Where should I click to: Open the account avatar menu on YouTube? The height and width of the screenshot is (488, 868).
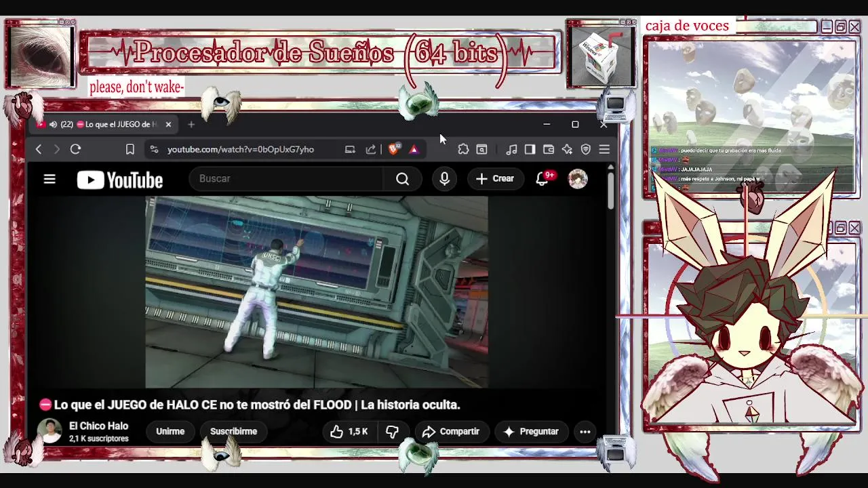tap(578, 179)
